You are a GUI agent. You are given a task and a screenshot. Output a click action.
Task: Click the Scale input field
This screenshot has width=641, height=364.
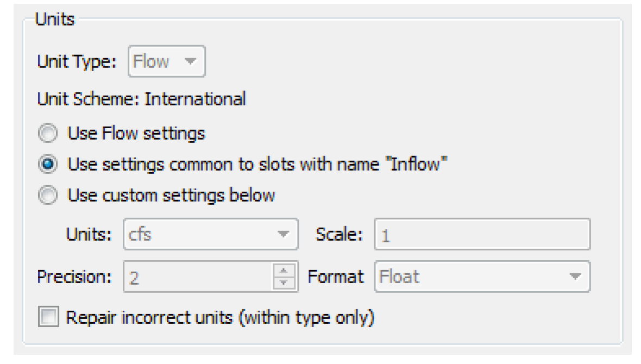481,235
